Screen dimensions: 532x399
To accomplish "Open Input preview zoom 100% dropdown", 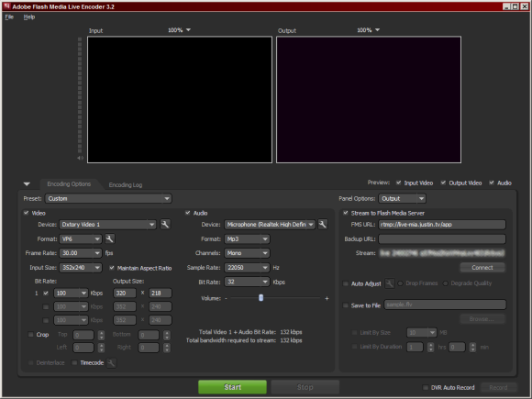I will pos(179,30).
